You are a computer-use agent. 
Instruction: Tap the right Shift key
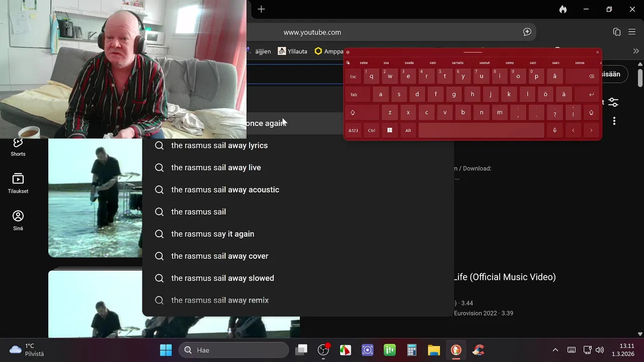[x=591, y=113]
